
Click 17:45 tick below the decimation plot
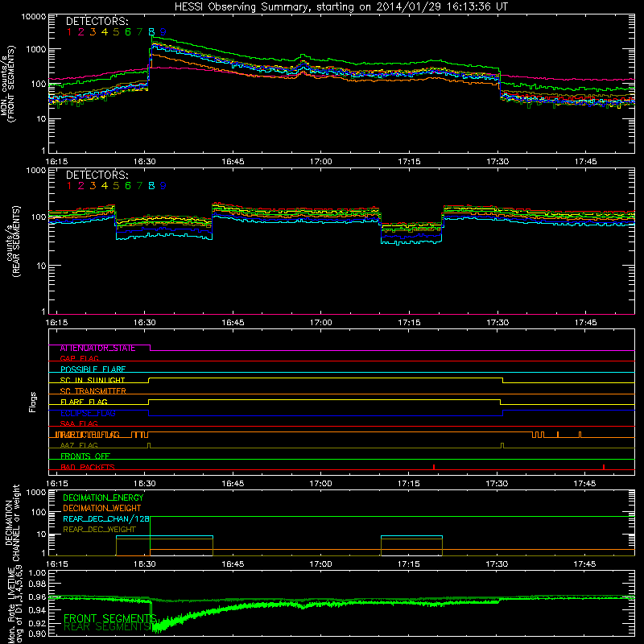(x=585, y=564)
